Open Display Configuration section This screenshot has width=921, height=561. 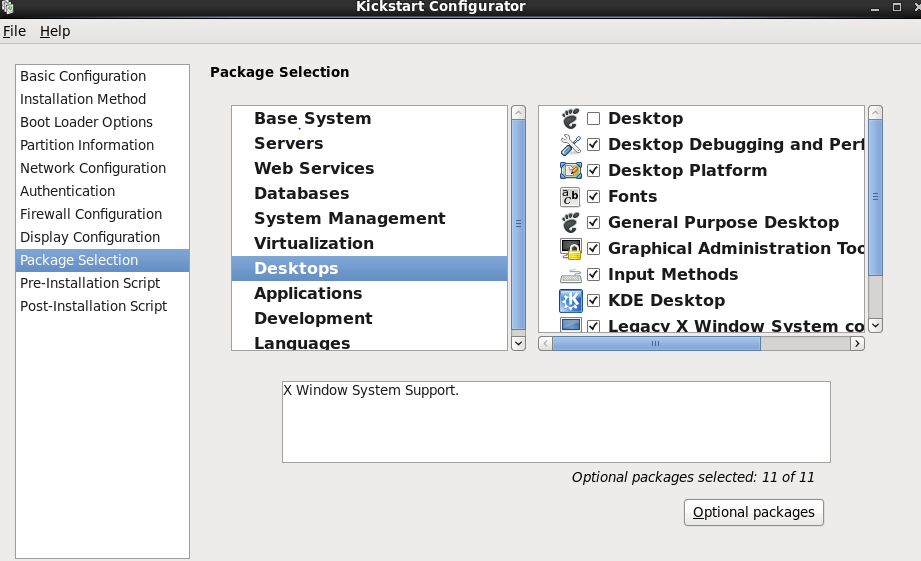(102, 237)
